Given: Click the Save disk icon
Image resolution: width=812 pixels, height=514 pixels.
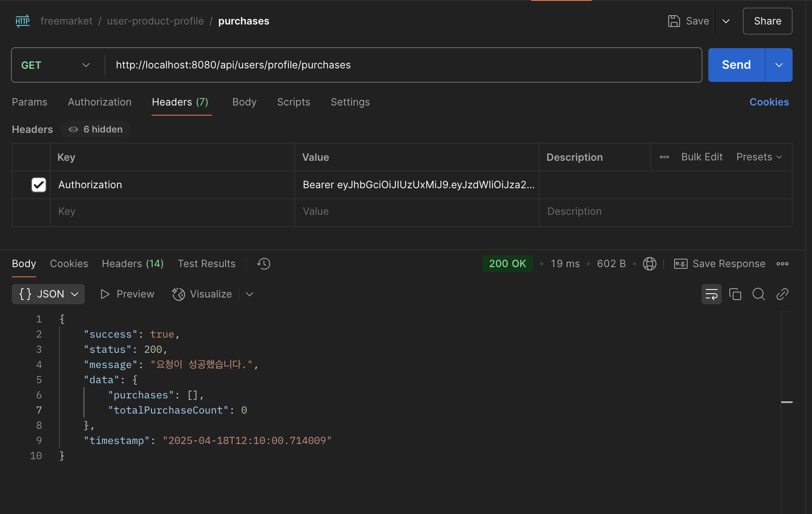Looking at the screenshot, I should (674, 21).
